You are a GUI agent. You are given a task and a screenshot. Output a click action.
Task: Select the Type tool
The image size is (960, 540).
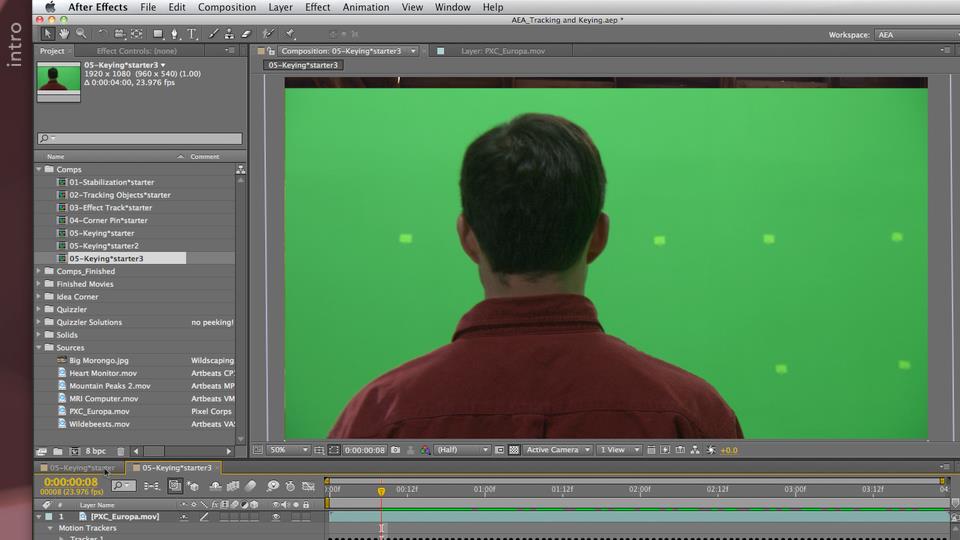coord(192,34)
